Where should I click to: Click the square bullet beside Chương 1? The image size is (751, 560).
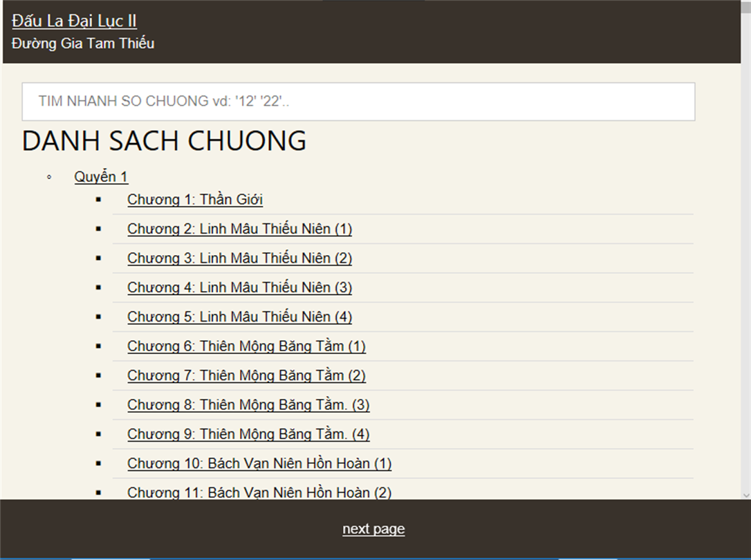[99, 200]
